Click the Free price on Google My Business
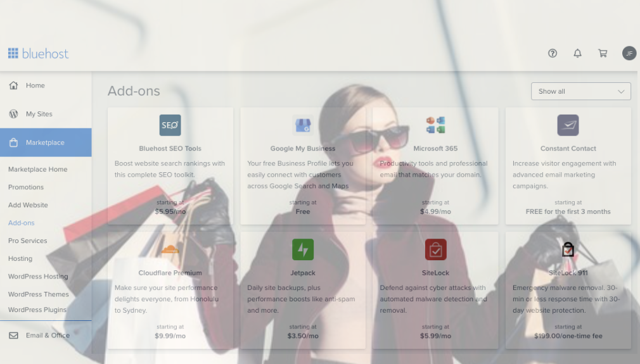The width and height of the screenshot is (640, 364). click(303, 211)
